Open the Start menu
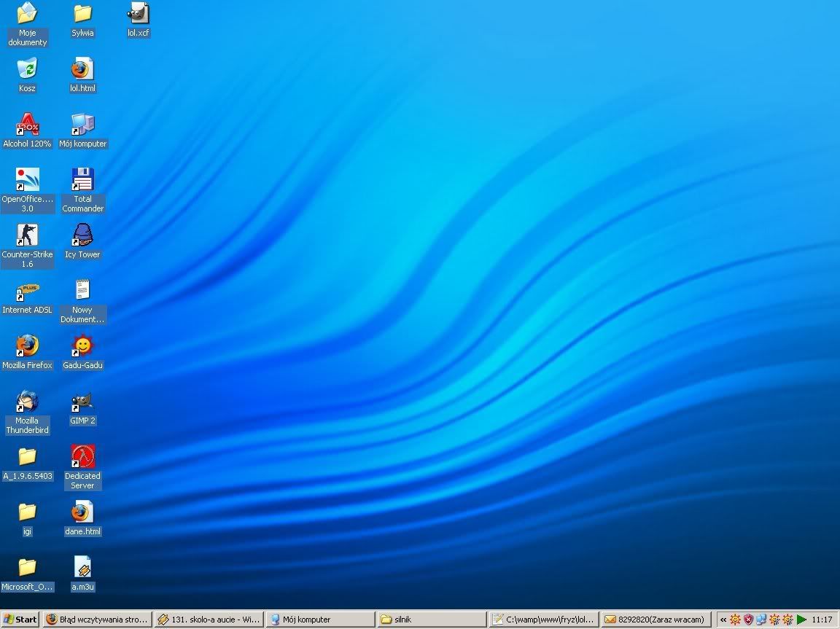This screenshot has height=629, width=840. [x=20, y=620]
